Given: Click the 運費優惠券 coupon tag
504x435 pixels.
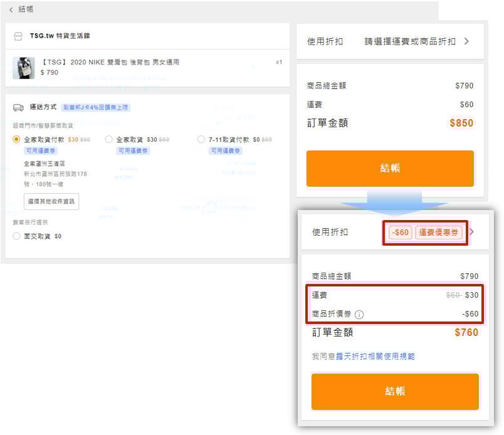Looking at the screenshot, I should [x=439, y=232].
